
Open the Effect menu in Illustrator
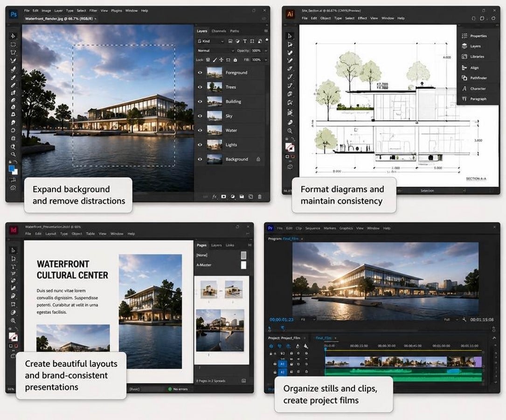(362, 18)
